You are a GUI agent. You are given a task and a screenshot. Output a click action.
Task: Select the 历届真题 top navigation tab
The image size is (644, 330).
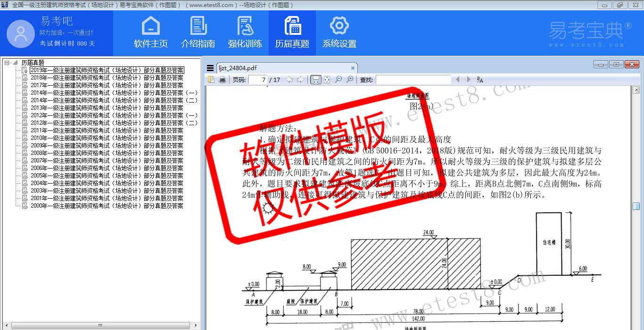pyautogui.click(x=292, y=32)
